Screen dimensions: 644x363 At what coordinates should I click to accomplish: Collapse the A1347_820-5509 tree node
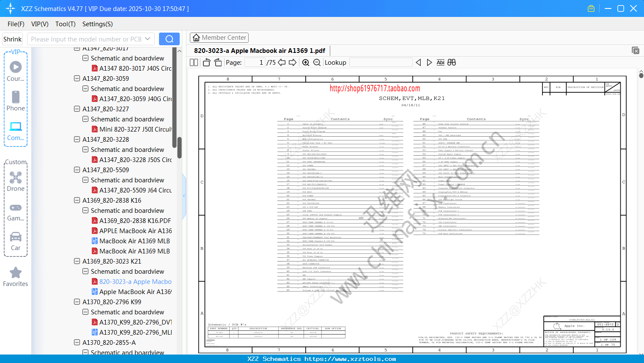[77, 170]
